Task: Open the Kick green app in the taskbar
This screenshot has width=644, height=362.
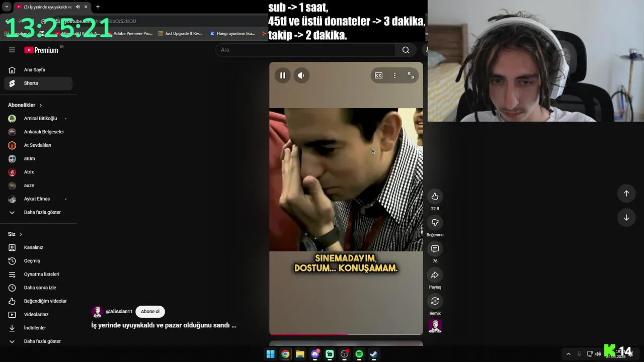Action: 330,354
